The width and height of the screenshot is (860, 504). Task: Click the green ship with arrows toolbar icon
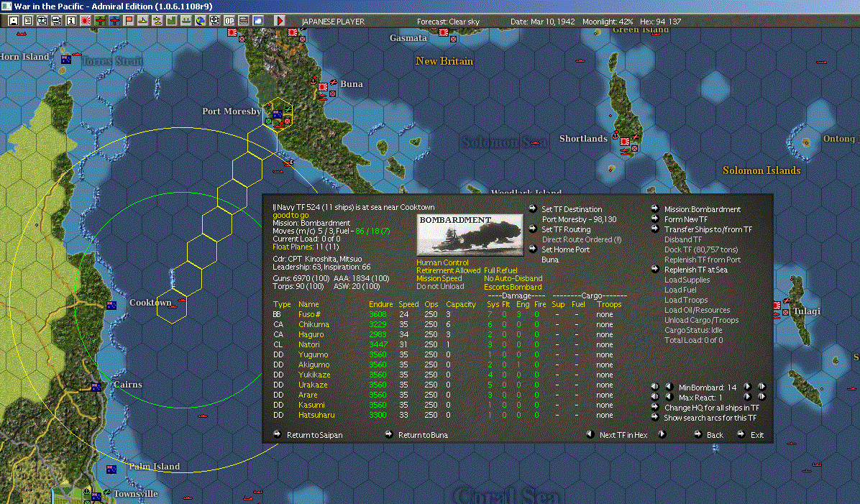(x=186, y=21)
